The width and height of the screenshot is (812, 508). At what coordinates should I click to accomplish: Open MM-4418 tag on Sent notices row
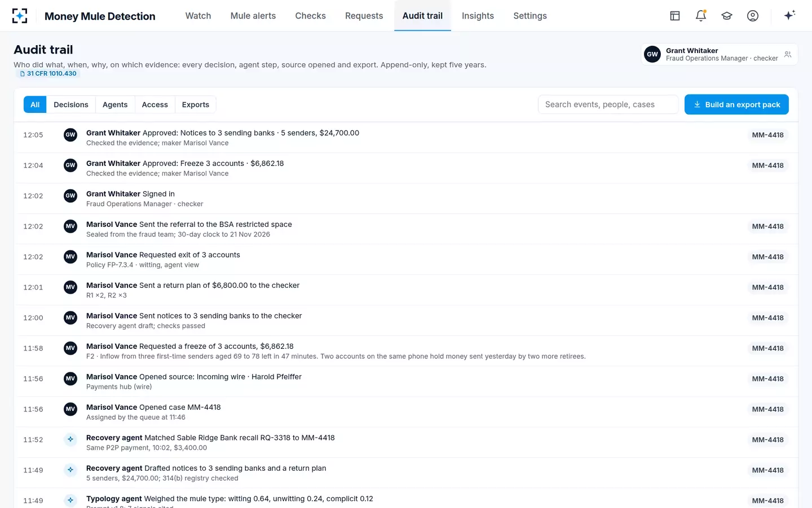click(768, 318)
